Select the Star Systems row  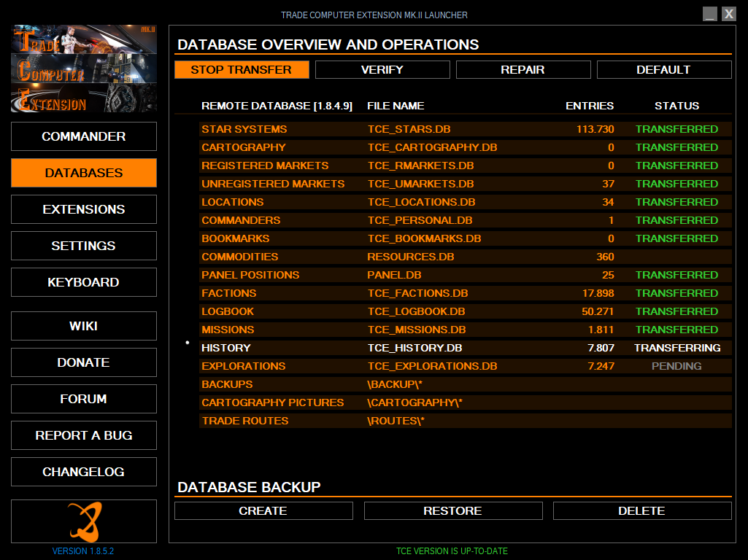(465, 129)
